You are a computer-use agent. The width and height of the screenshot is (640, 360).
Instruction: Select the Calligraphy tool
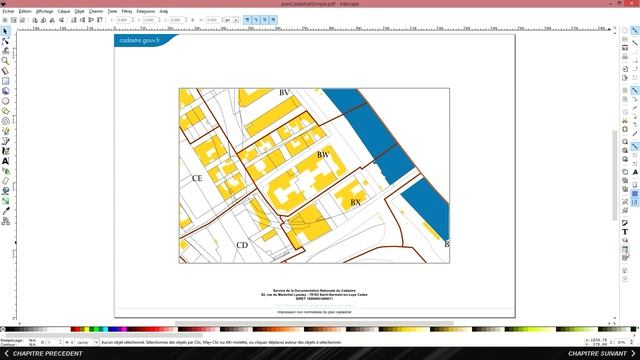click(x=5, y=151)
